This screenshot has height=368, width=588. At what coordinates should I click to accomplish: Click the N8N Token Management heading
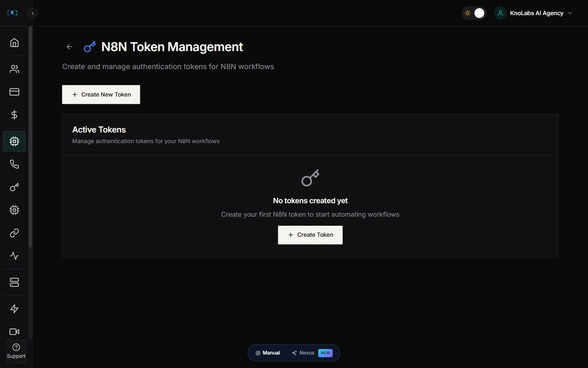(172, 47)
